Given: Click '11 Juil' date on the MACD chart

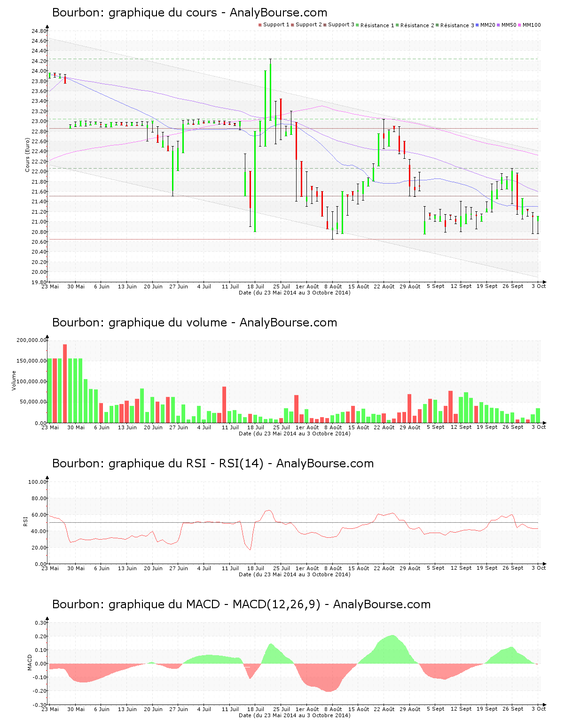Looking at the screenshot, I should pos(230,709).
